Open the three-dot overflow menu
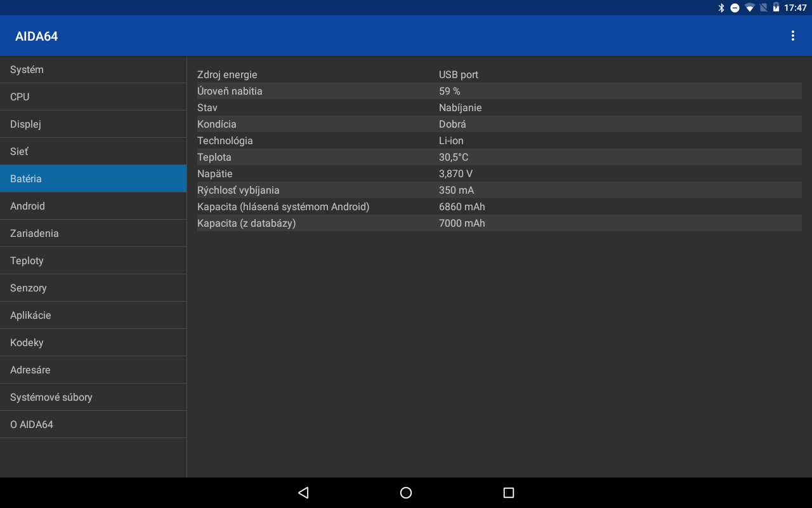The height and width of the screenshot is (508, 812). 792,36
